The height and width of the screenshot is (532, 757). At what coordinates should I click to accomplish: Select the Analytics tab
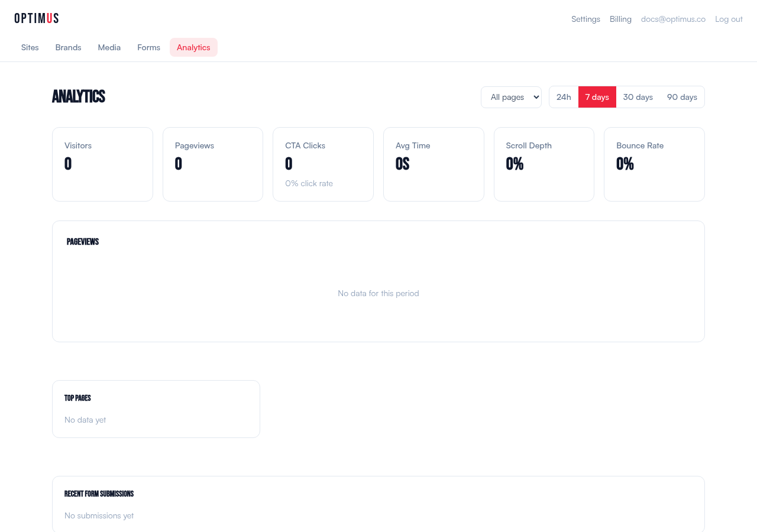coord(193,47)
